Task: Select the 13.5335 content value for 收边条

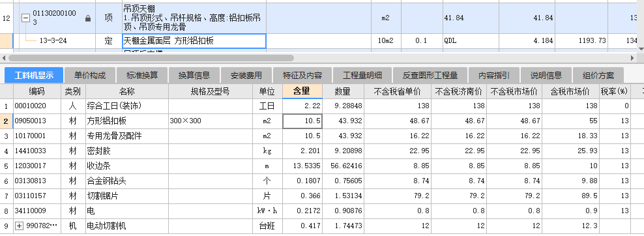Action: point(302,166)
